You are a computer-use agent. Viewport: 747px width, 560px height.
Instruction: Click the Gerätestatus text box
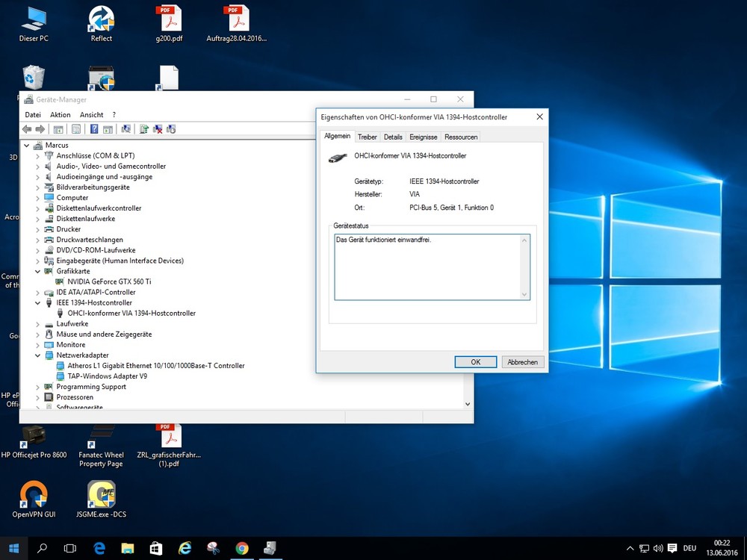(427, 267)
